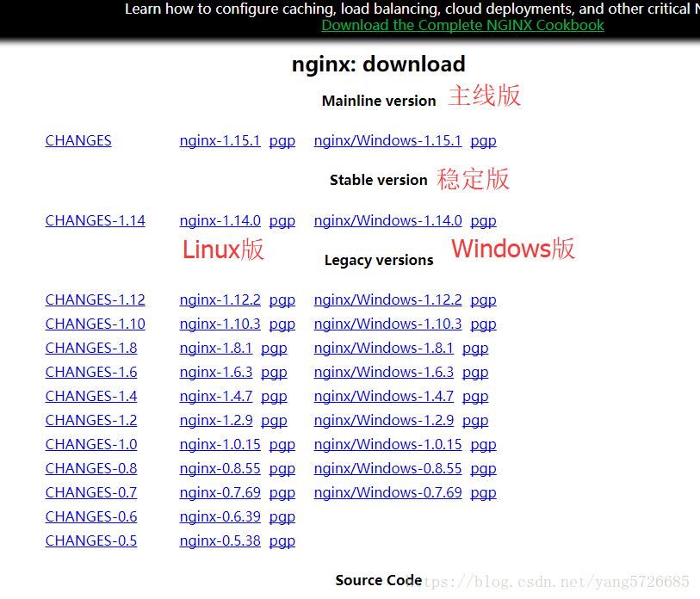Screen dimensions: 700x599
Task: Download nginx/Windows-1.12.2
Action: click(388, 300)
